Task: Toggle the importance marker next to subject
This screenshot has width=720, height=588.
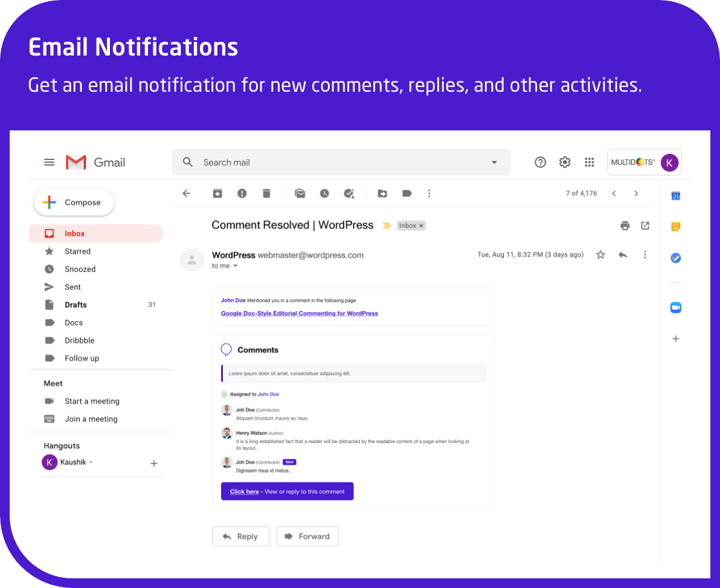Action: 387,225
